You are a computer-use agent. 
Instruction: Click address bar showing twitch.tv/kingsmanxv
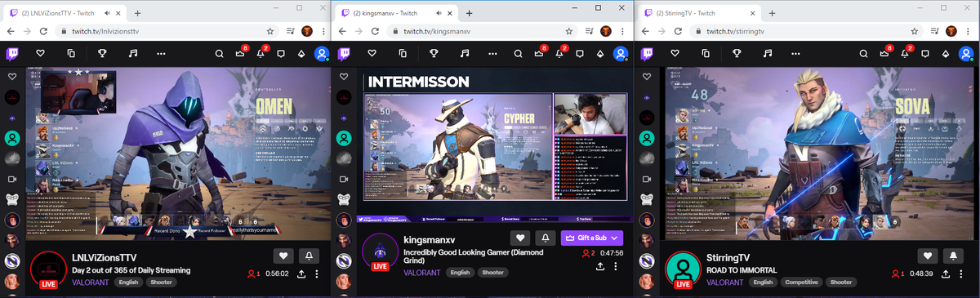pos(482,31)
